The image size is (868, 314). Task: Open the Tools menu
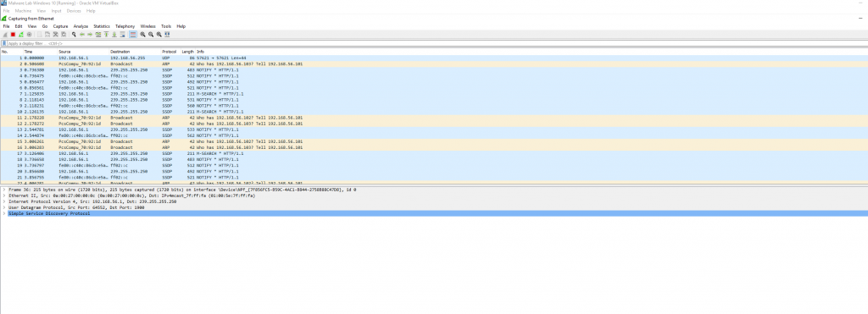[166, 26]
